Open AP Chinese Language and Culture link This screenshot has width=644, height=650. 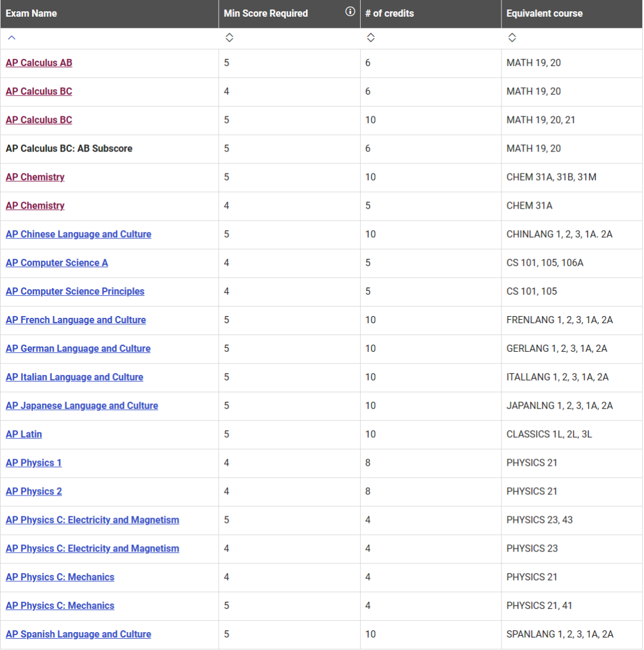point(78,234)
